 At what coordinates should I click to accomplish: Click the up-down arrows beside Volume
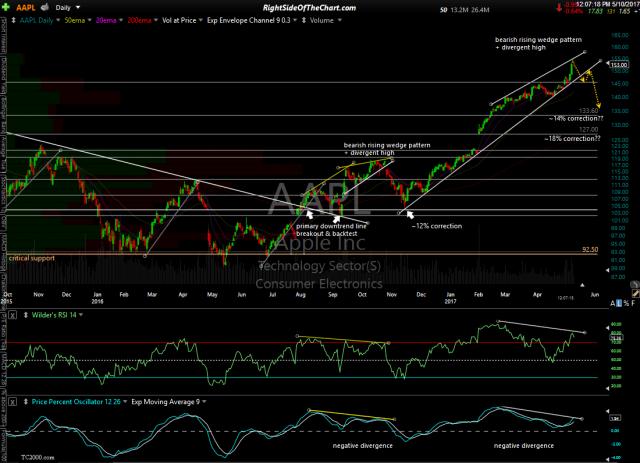[303, 20]
